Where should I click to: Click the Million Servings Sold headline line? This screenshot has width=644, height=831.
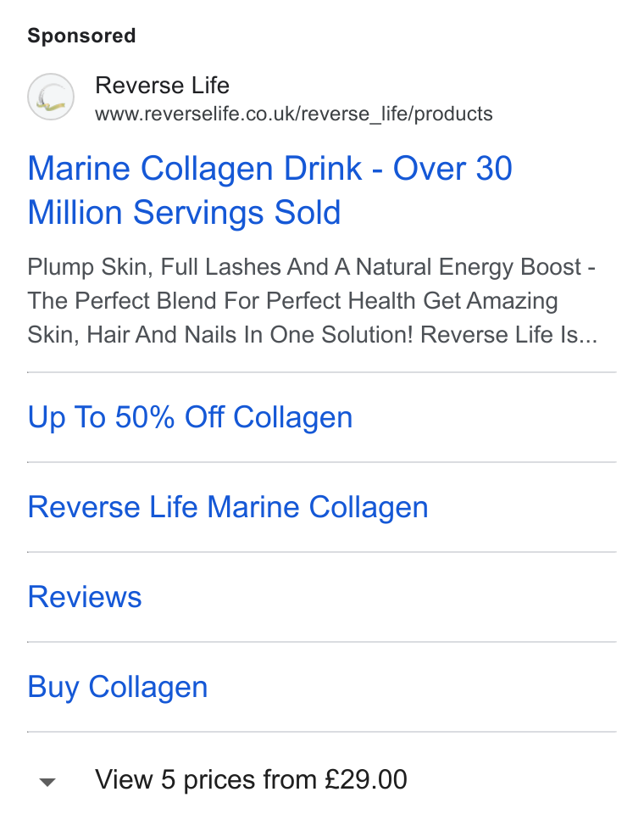pos(184,213)
